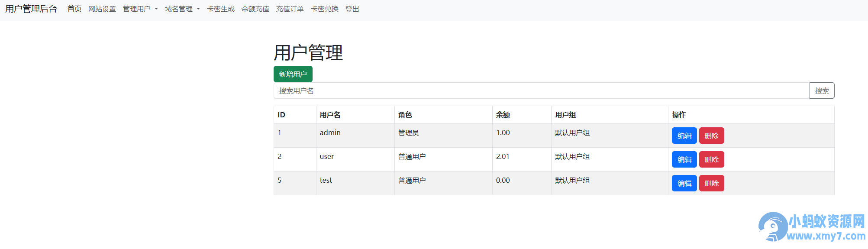Click the 搜索 button

(x=822, y=91)
